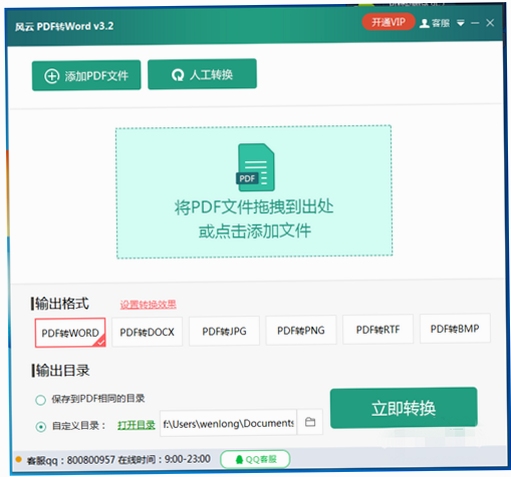Choose PDF转WORD output format
Viewport: 511px width, 477px height.
pos(70,333)
